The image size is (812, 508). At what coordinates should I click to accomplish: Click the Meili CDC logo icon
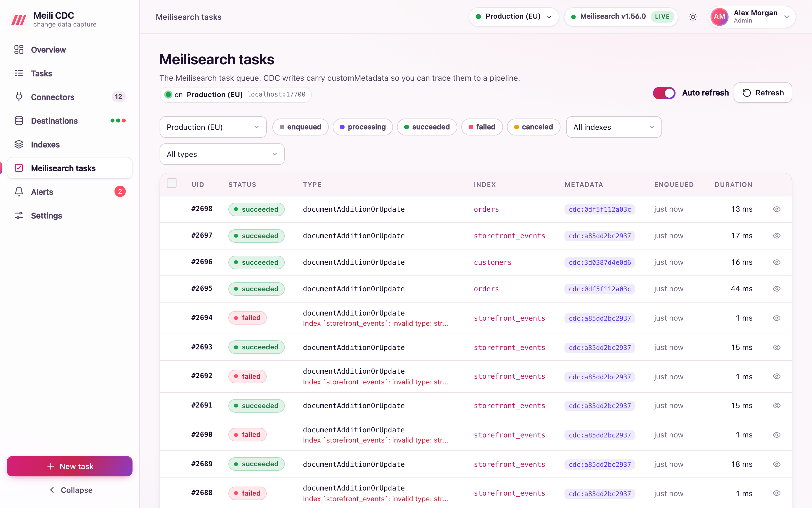pos(19,19)
